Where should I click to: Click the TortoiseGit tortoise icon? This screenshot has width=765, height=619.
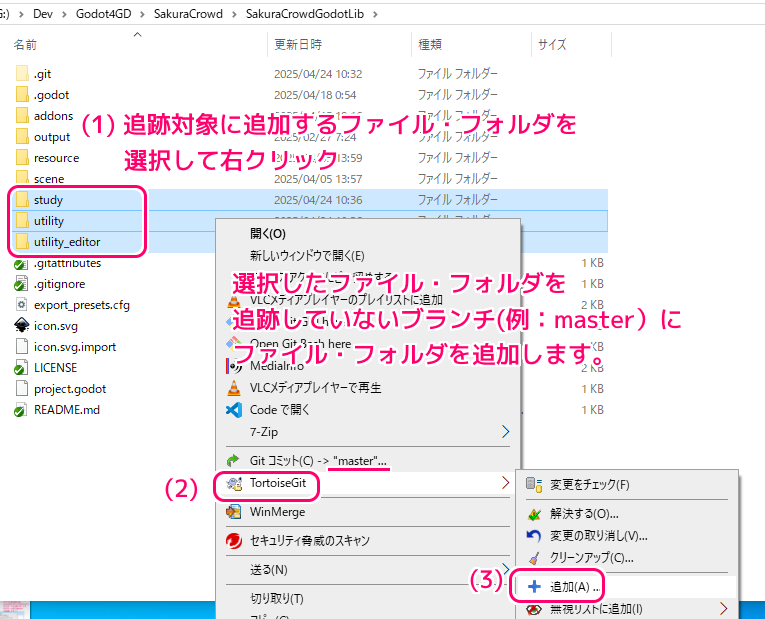(234, 483)
